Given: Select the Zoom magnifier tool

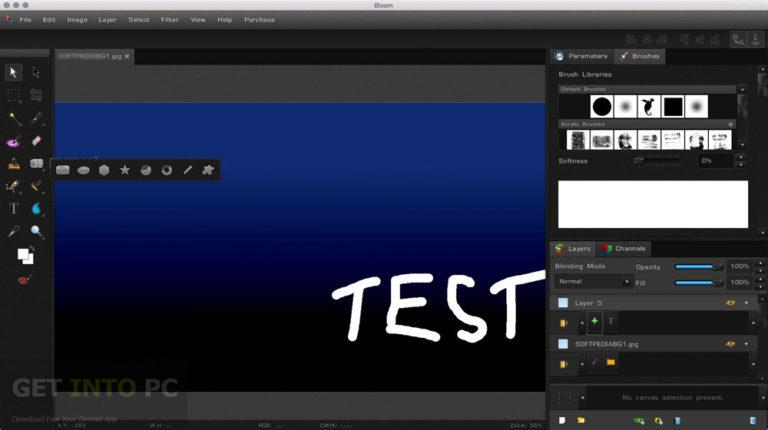Looking at the screenshot, I should [x=36, y=231].
